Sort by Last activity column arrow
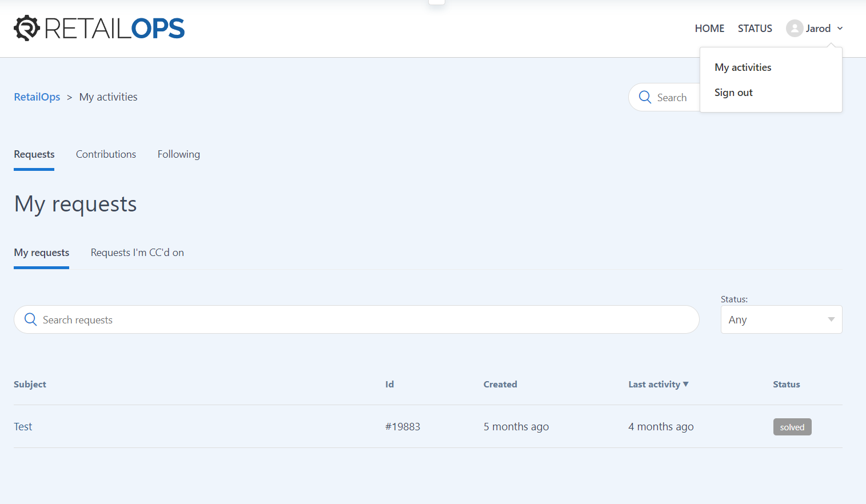The image size is (866, 504). [686, 384]
